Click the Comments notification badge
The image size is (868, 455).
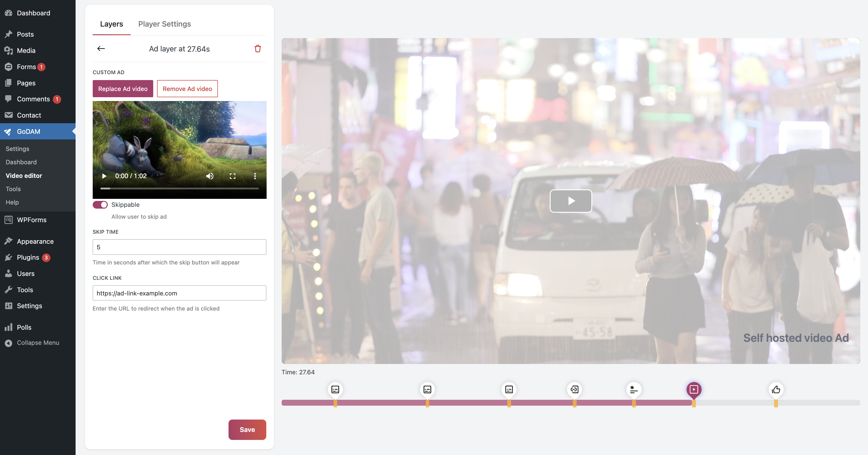[57, 99]
